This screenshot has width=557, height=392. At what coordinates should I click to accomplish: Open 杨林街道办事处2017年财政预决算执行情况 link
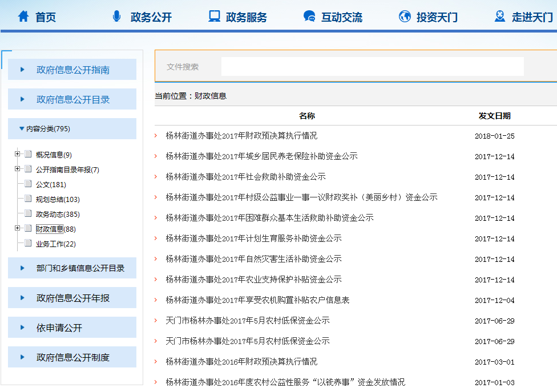coord(241,136)
